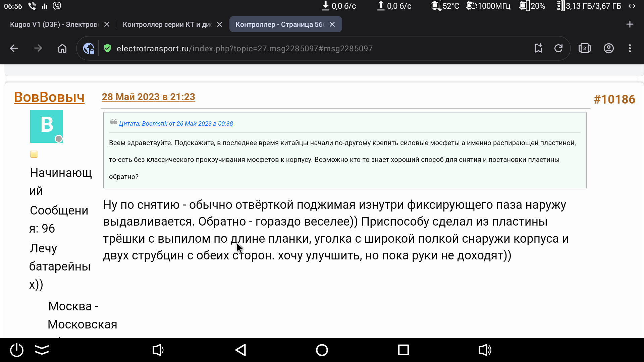Open quote link from Boomstik

tap(176, 124)
